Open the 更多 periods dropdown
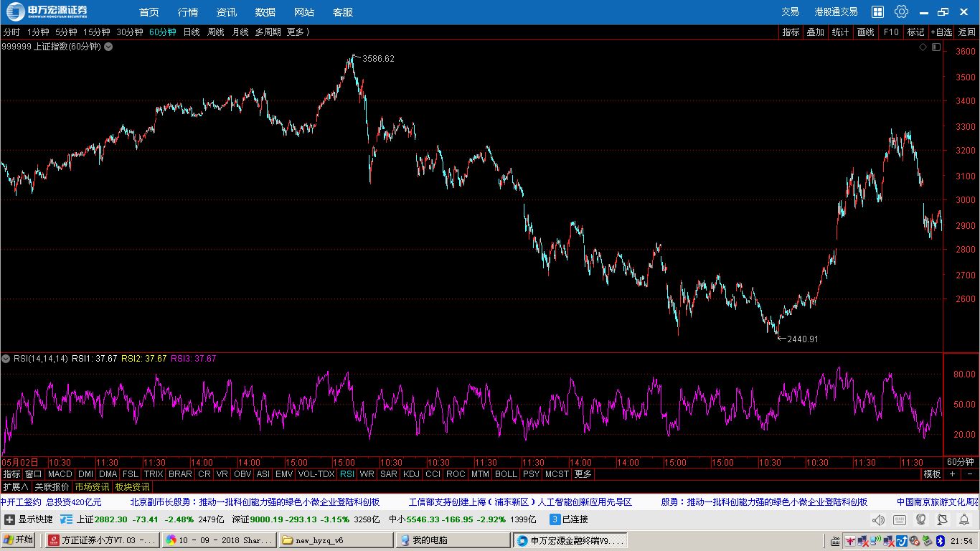The width and height of the screenshot is (980, 551). [x=298, y=32]
